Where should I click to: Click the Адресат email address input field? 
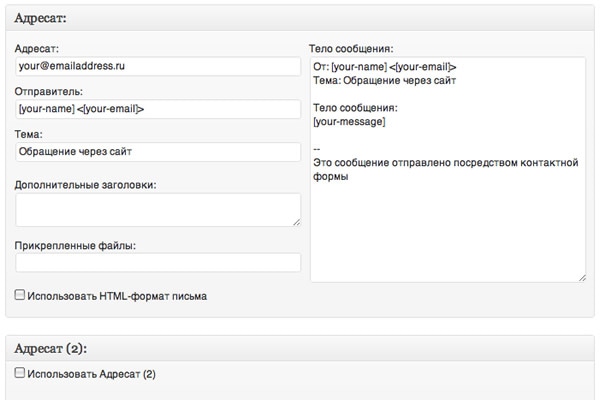tap(158, 66)
